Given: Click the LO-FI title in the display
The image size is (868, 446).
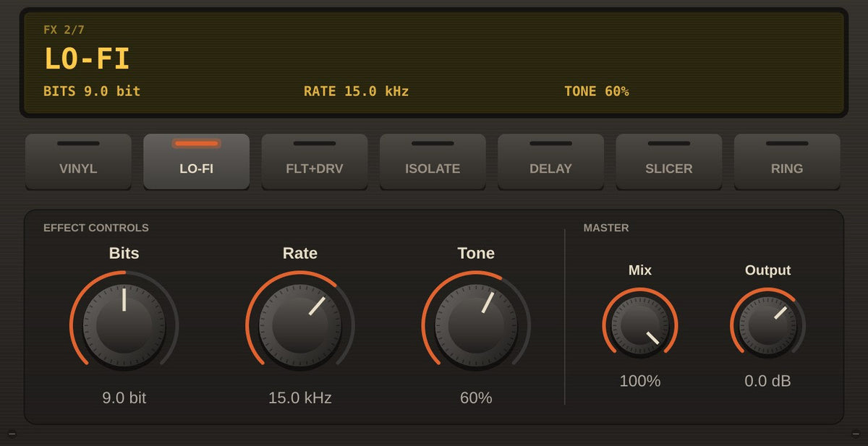Looking at the screenshot, I should click(87, 59).
